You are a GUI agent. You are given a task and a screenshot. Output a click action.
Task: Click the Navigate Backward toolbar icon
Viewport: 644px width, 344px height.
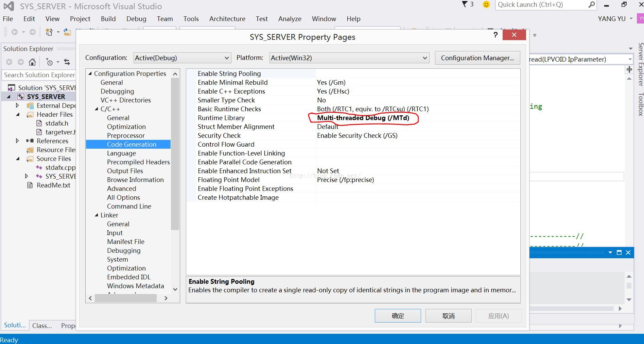15,32
